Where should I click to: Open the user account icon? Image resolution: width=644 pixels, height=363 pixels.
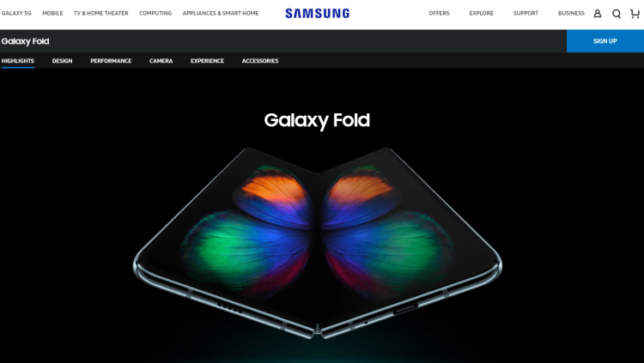[x=598, y=14]
